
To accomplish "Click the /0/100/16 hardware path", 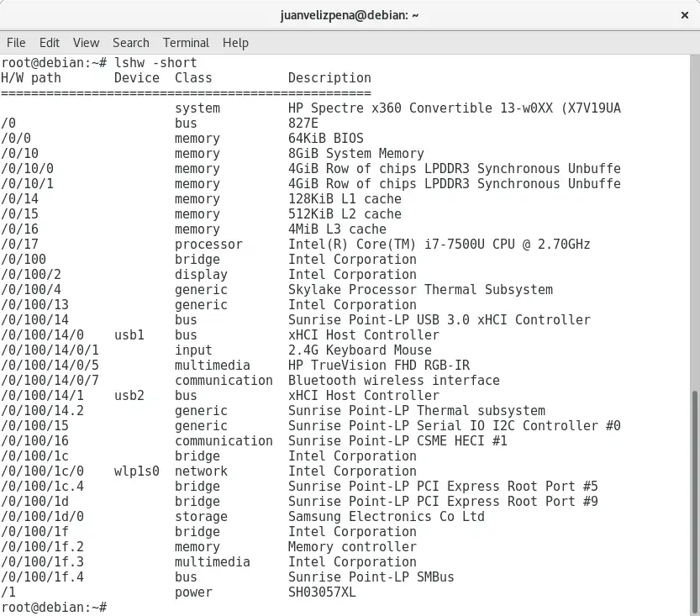I will coord(34,441).
